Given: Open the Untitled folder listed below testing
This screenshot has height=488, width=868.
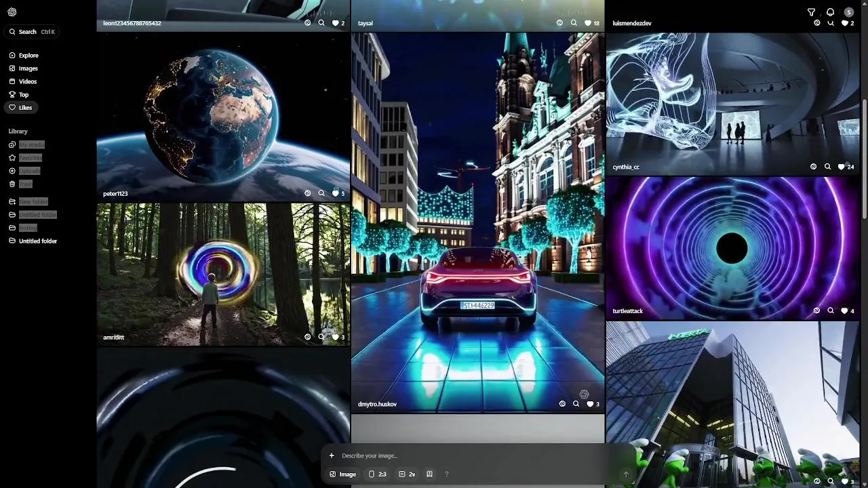Looking at the screenshot, I should click(33, 241).
